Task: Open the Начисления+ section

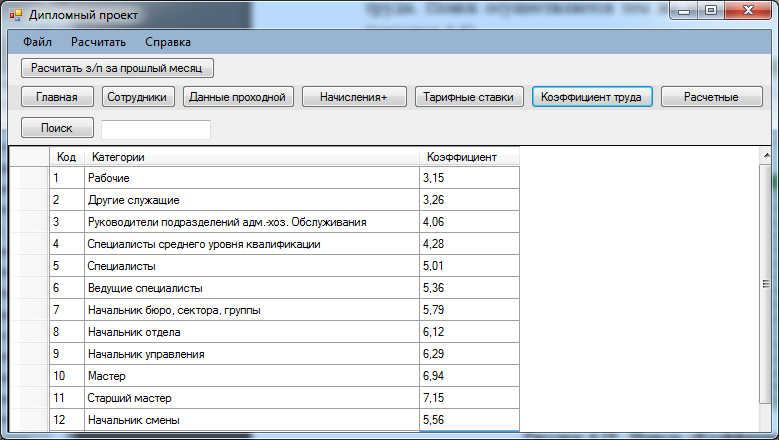Action: [354, 97]
